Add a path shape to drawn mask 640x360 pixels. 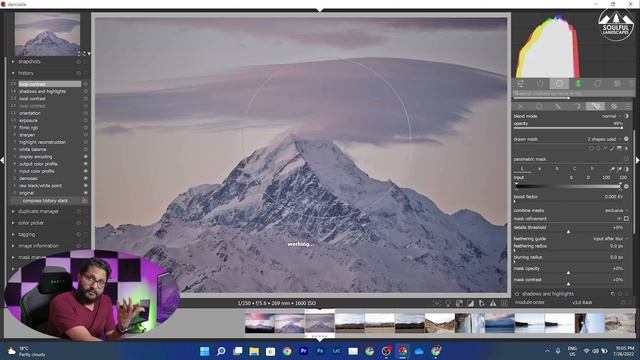pyautogui.click(x=605, y=148)
